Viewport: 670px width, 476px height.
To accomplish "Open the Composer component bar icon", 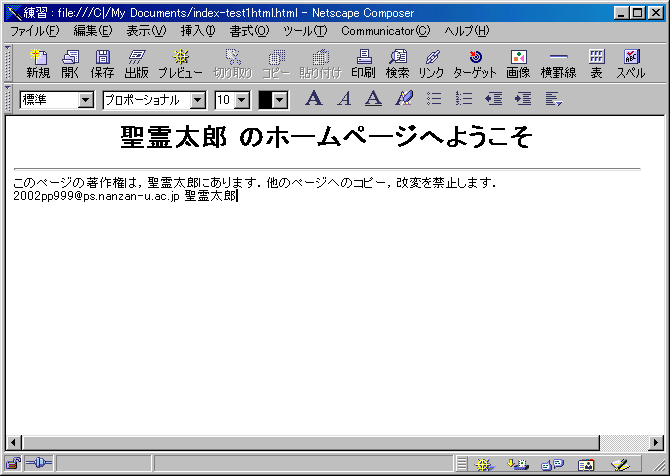I will [620, 464].
